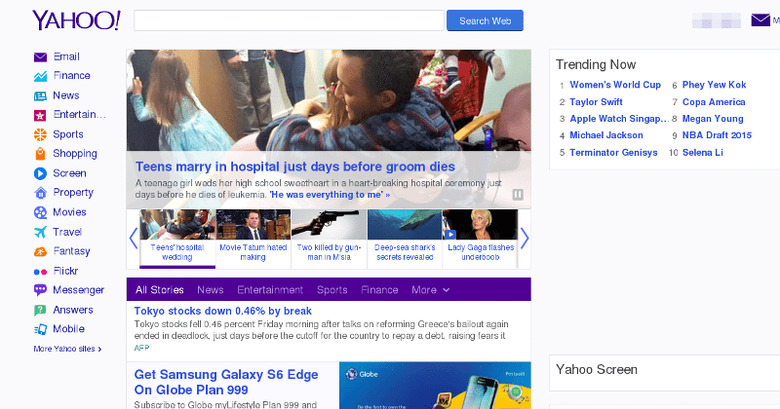Image resolution: width=780 pixels, height=409 pixels.
Task: Pause the headline slideshow
Action: 518,195
